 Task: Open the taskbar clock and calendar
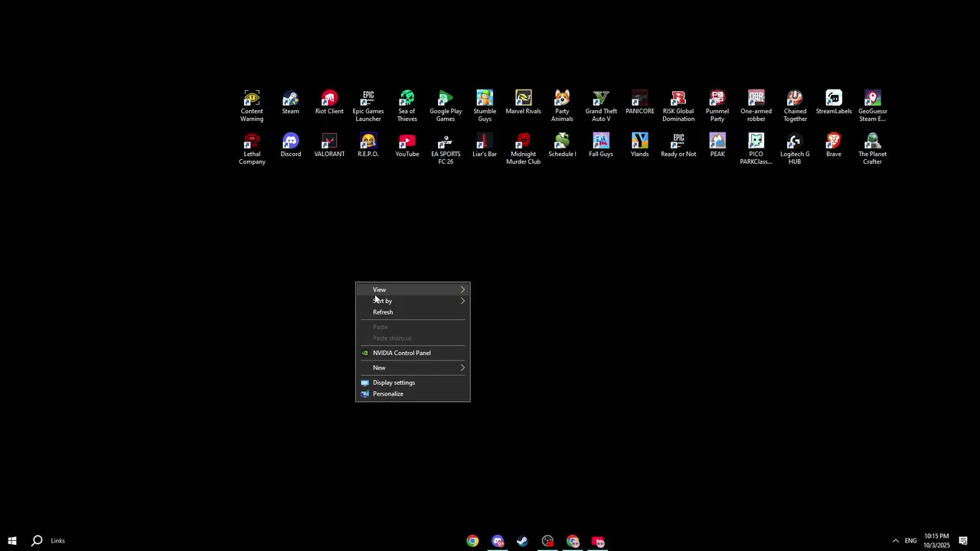(x=936, y=541)
